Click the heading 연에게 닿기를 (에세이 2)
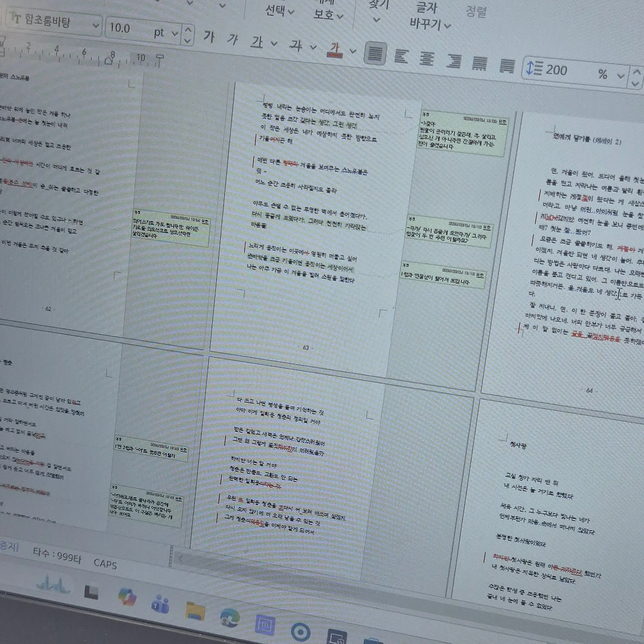The image size is (644, 644). (x=587, y=139)
